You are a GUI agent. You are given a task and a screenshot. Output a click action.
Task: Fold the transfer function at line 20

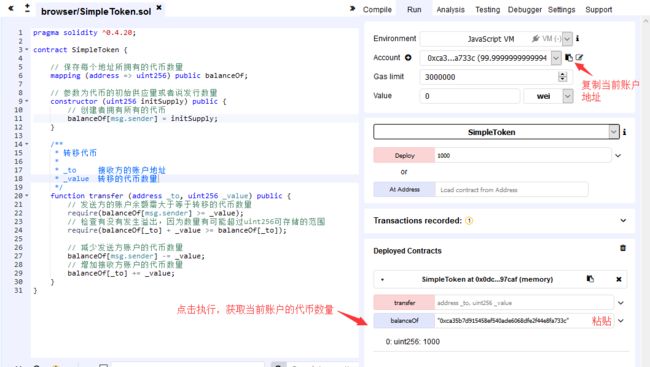pyautogui.click(x=27, y=195)
